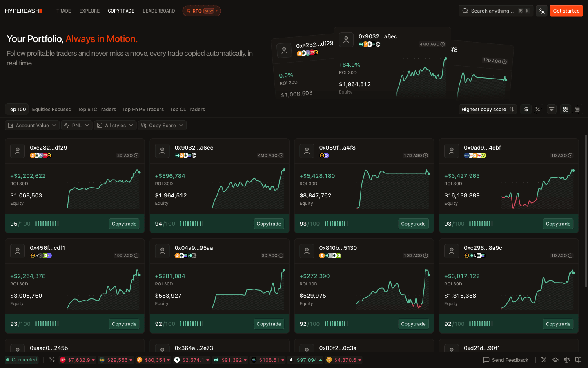This screenshot has height=368, width=588.
Task: Select the Top HYPE Traders tab
Action: tap(143, 109)
